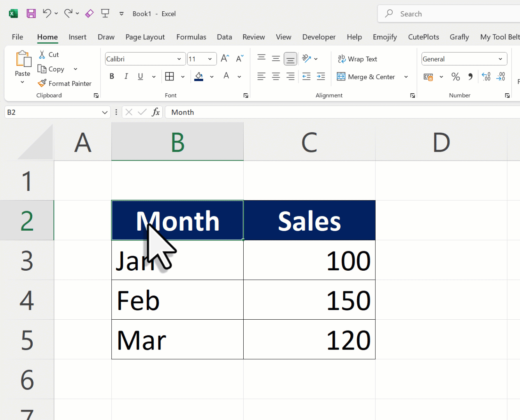Toggle Italic formatting
Viewport: 520px width, 420px height.
pyautogui.click(x=126, y=77)
